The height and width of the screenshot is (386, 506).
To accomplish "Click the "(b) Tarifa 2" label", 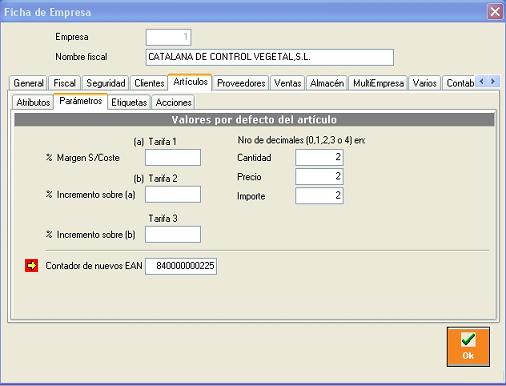I will coord(155,179).
